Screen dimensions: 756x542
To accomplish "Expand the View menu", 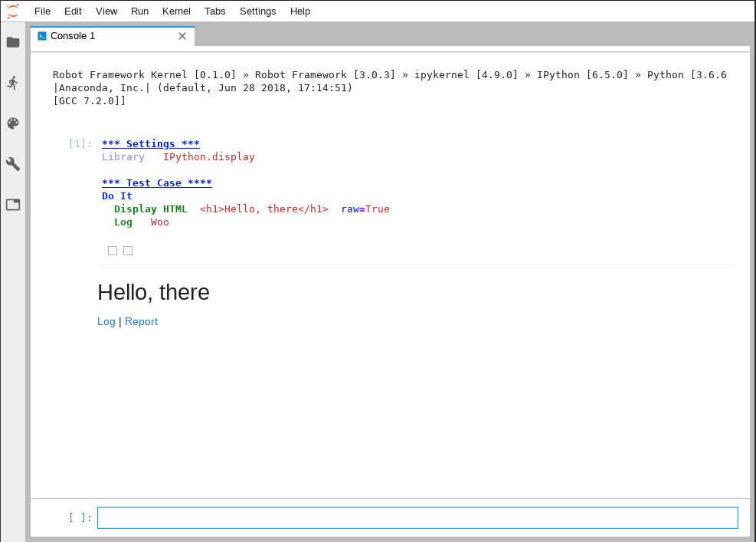I will [x=106, y=11].
